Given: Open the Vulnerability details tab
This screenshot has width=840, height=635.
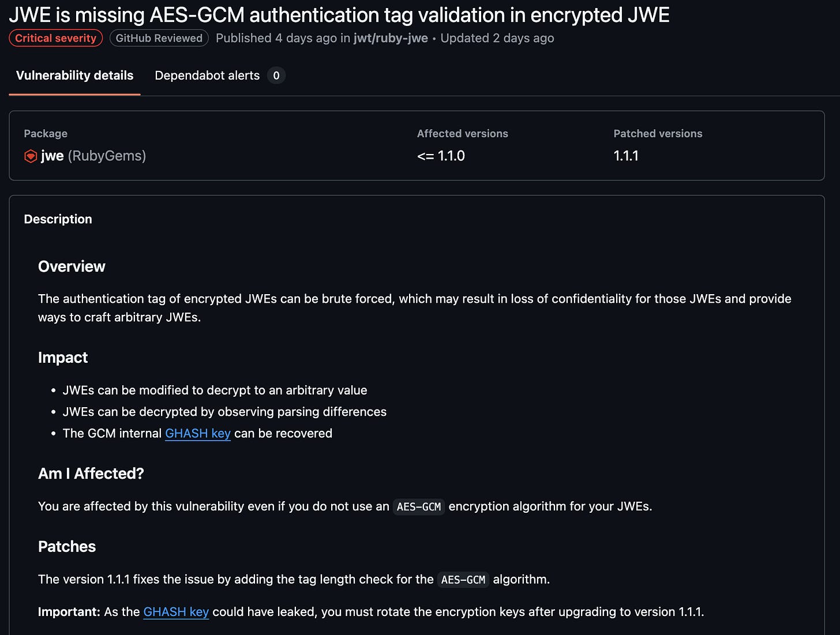Looking at the screenshot, I should point(74,76).
